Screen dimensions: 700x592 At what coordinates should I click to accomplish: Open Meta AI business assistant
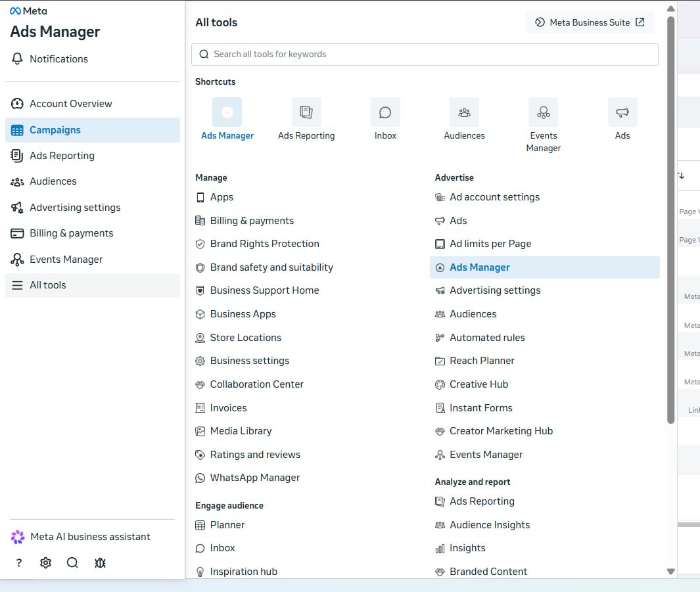[x=80, y=537]
